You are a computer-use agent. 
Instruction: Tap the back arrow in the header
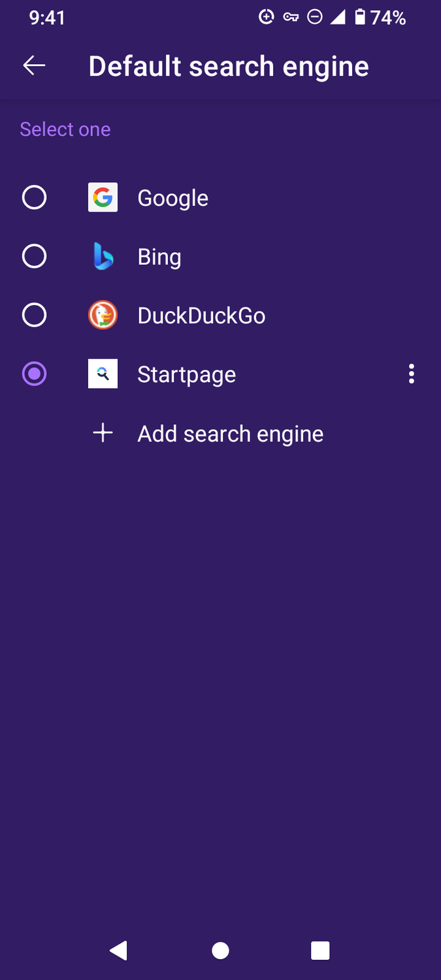[x=34, y=65]
